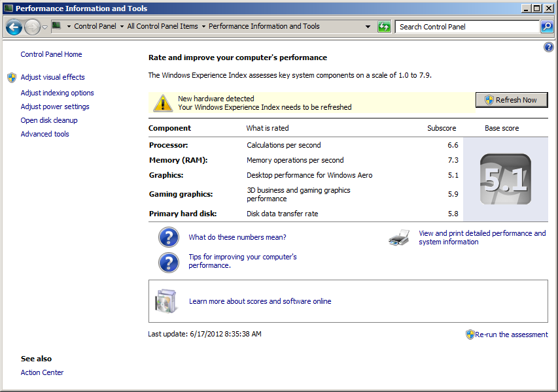Click the Back navigation arrow

(14, 27)
